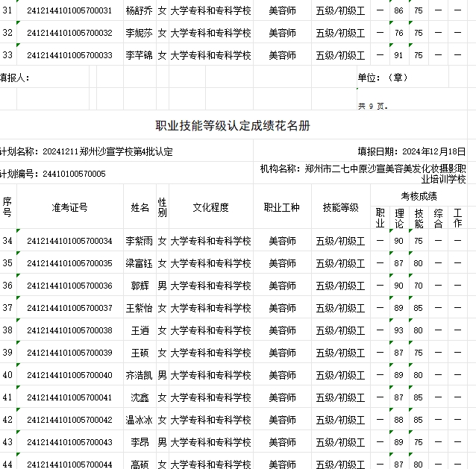Select the name cell 李紫雨
The height and width of the screenshot is (469, 476).
tap(139, 241)
